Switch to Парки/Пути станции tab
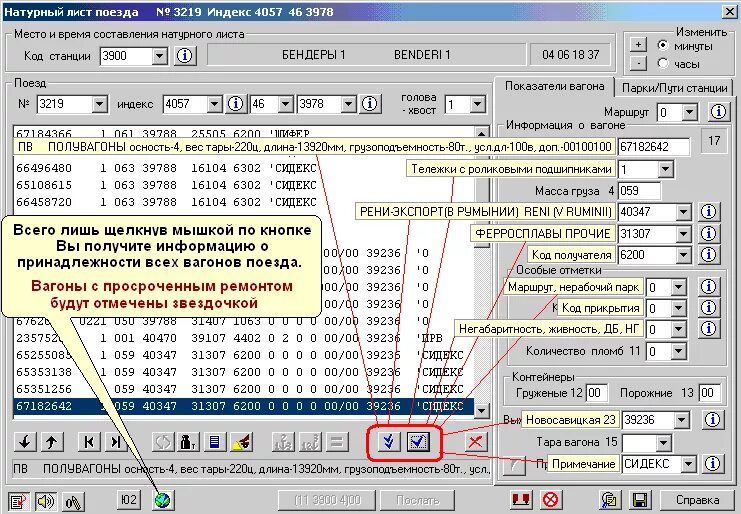741x514 pixels. click(674, 88)
